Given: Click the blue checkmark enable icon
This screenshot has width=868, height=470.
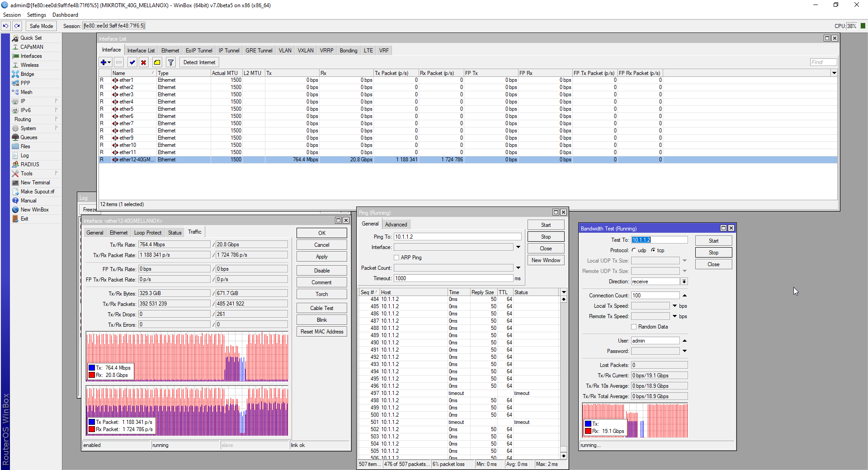Looking at the screenshot, I should [132, 62].
